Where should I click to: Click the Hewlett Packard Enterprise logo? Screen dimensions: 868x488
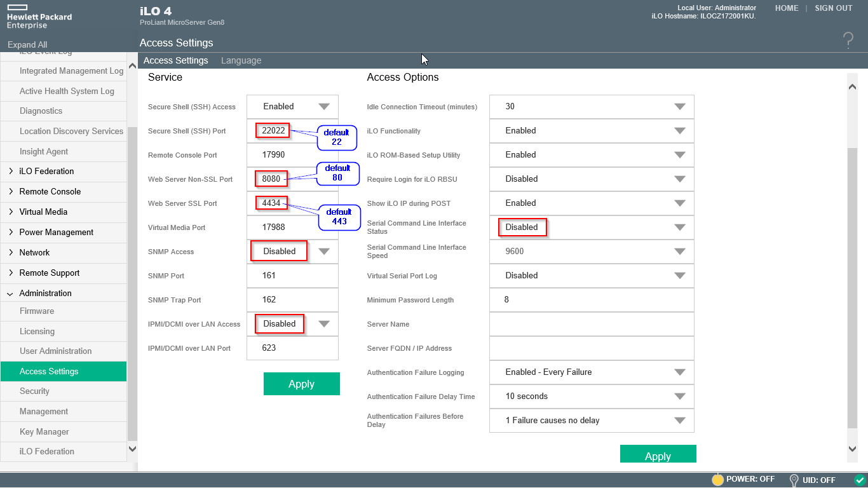(x=39, y=17)
